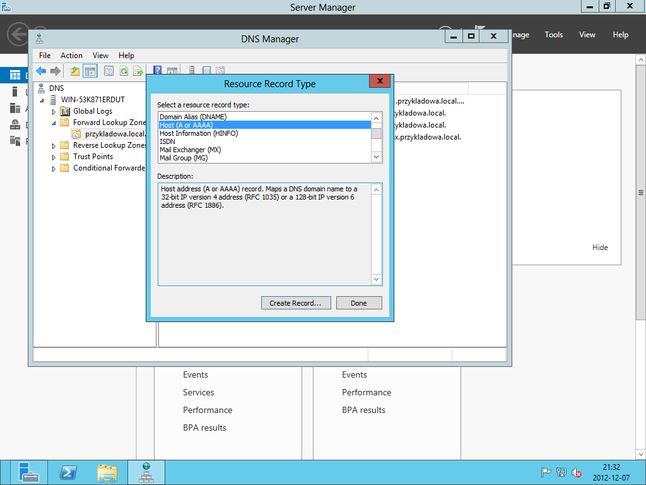Launch PowerShell from the taskbar
Image resolution: width=646 pixels, height=485 pixels.
pos(68,472)
